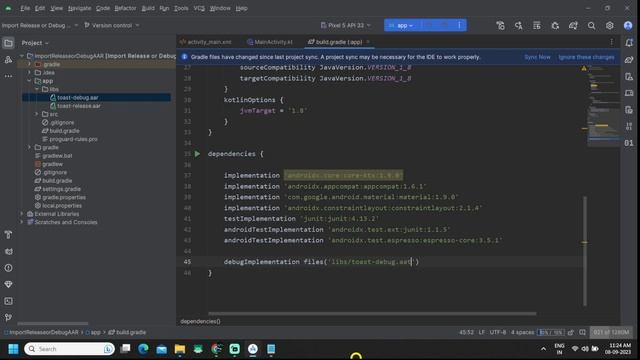Open the Device Manager icon
This screenshot has height=360, width=640.
pyautogui.click(x=629, y=76)
